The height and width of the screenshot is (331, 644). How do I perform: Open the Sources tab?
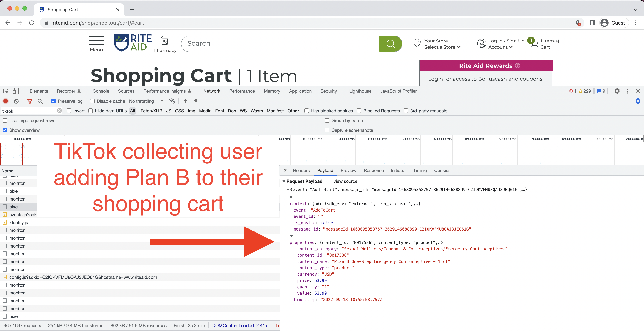pos(126,91)
